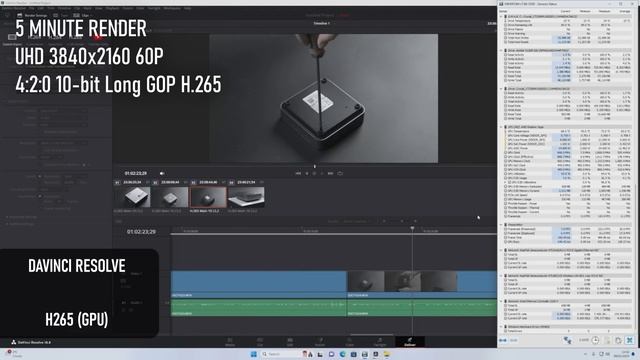Open the Fairlight page
This screenshot has width=640, height=360.
coord(380,342)
